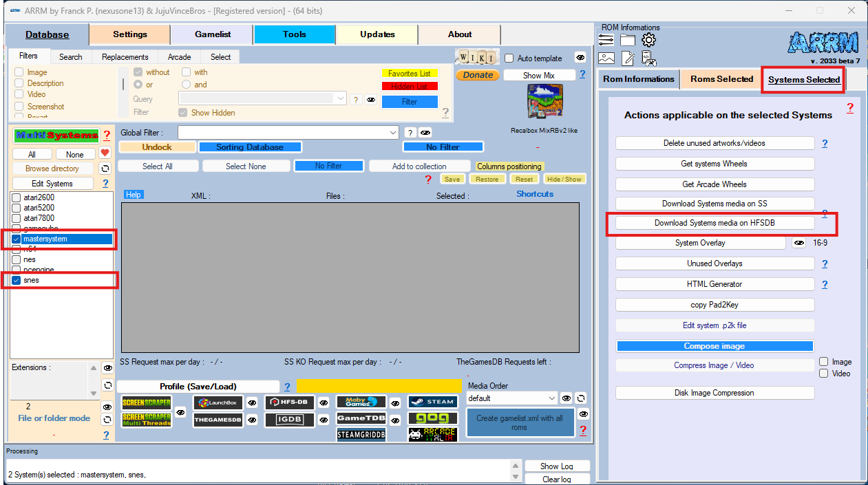
Task: Click the ScreenScraper Multi Threads scraper logo
Action: (x=147, y=420)
